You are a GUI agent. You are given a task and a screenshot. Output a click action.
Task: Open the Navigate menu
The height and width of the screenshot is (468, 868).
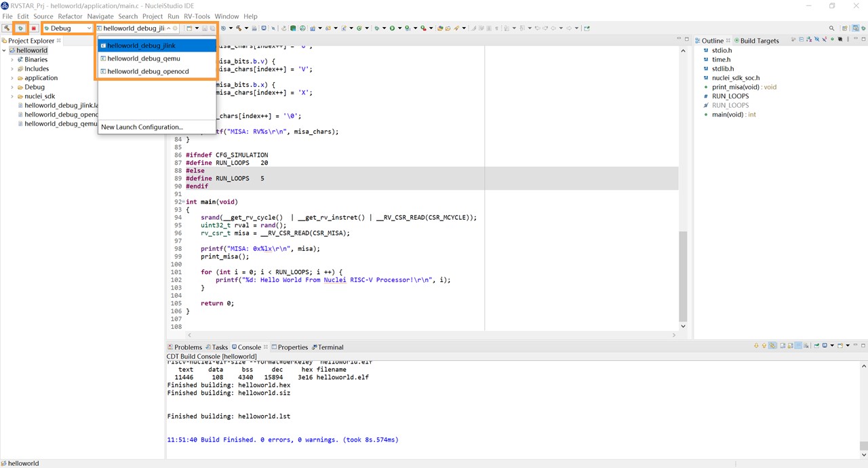pos(100,16)
